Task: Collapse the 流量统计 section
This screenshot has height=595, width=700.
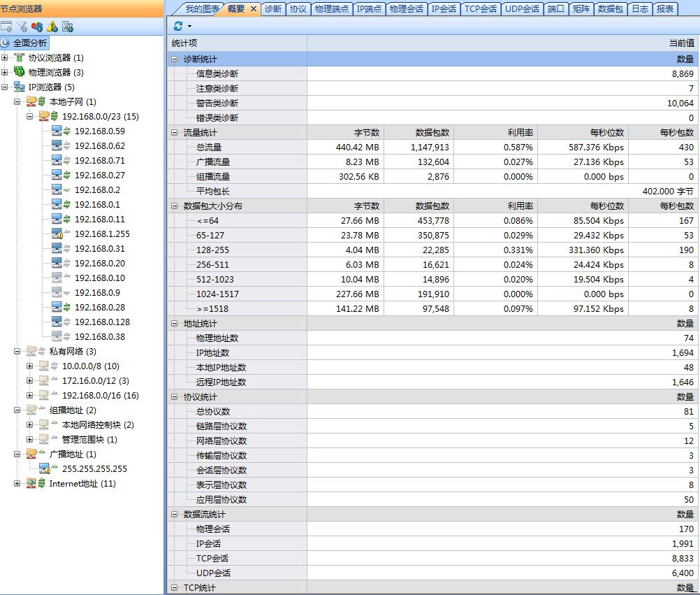Action: click(174, 133)
